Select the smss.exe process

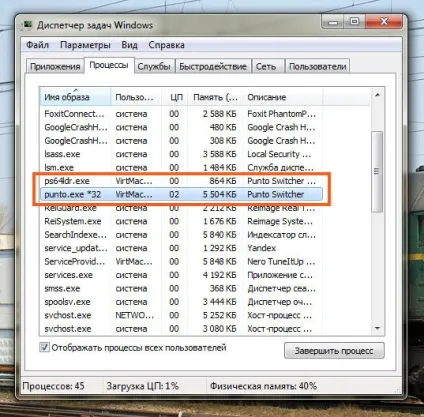tap(181, 288)
